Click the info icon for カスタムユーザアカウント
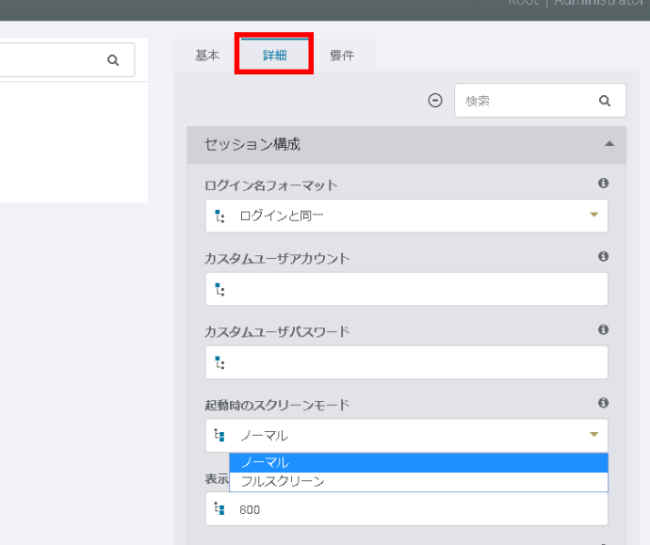 603,257
